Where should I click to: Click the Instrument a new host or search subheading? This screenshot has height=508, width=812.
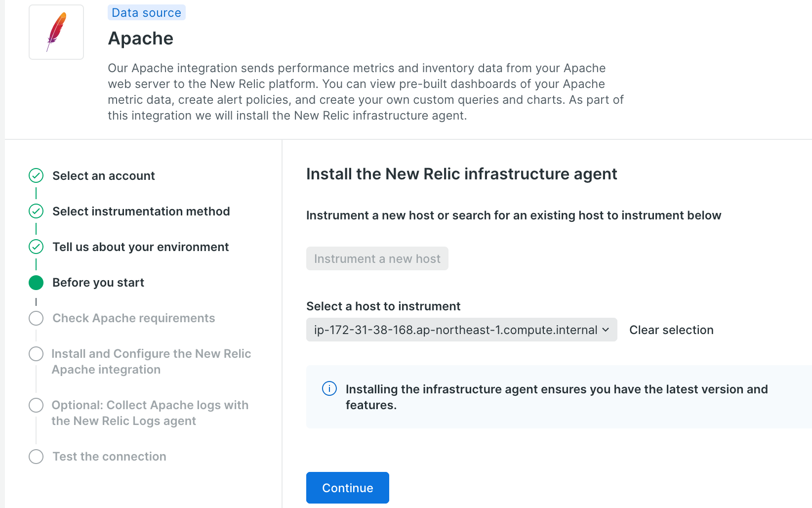coord(514,215)
